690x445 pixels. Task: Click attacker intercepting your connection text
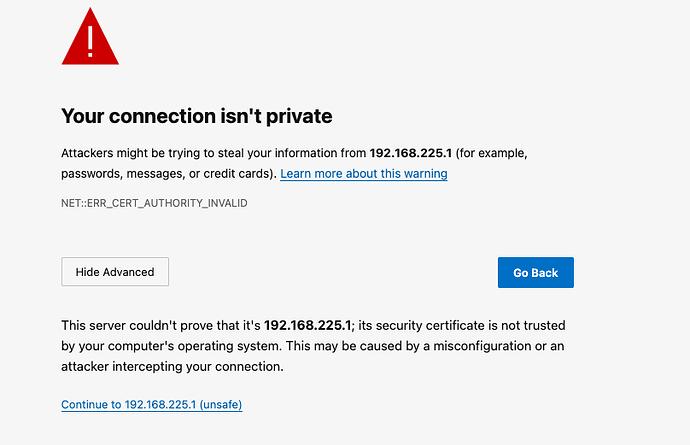172,366
